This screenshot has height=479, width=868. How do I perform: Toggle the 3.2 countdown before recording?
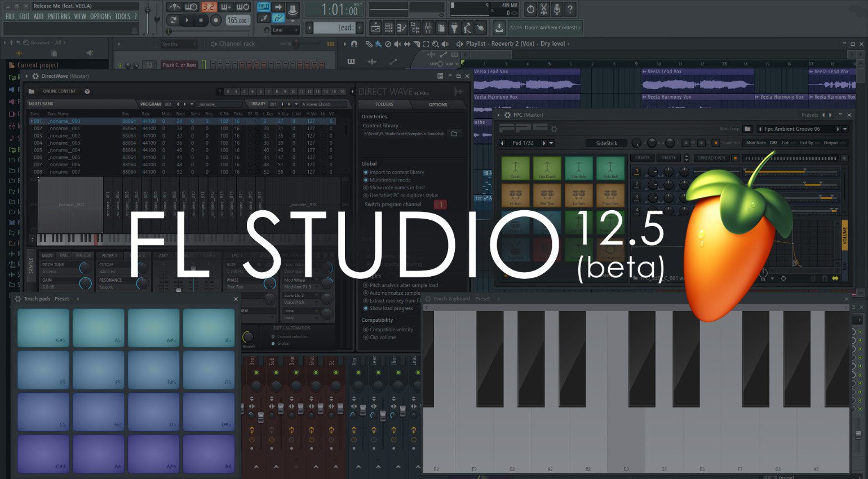[209, 7]
